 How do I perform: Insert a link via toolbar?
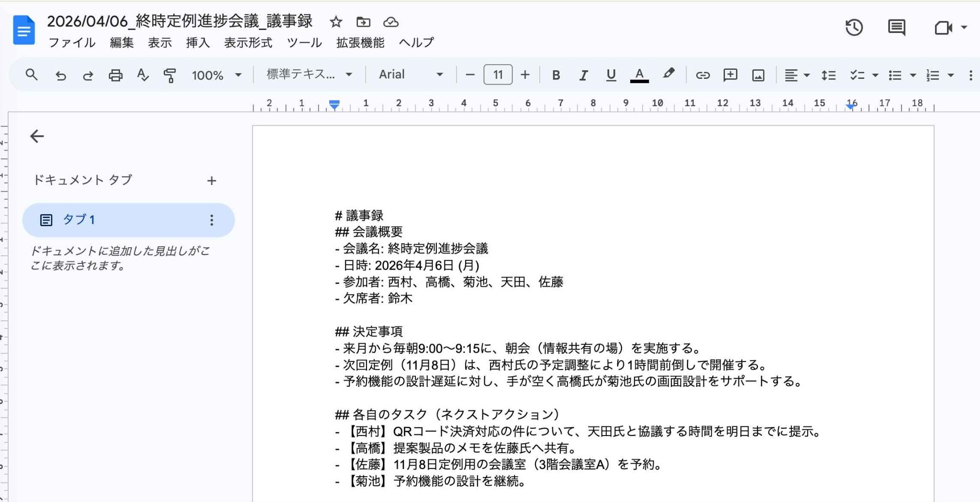pyautogui.click(x=702, y=75)
